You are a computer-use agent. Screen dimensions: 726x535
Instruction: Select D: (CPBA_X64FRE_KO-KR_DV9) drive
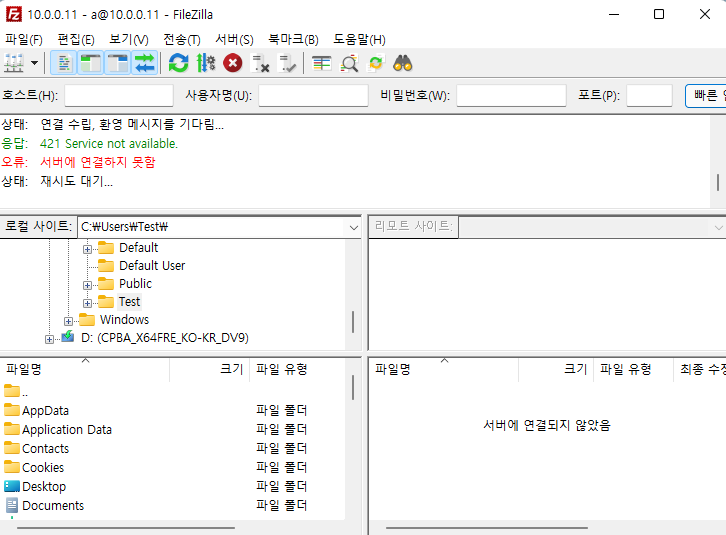(x=164, y=338)
